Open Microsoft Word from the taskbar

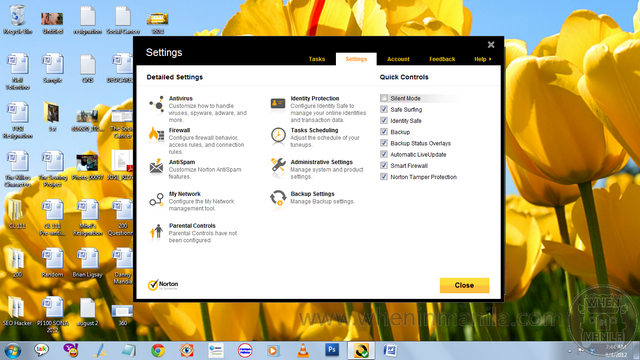tap(390, 350)
